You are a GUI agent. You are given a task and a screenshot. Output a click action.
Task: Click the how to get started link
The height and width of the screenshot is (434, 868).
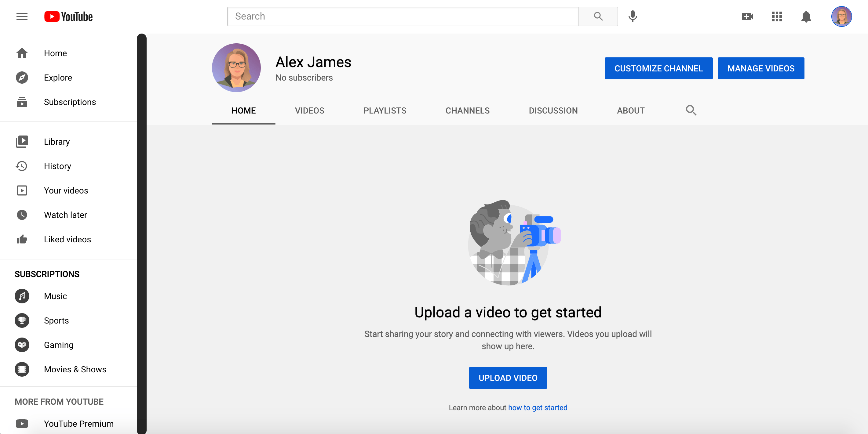[538, 409]
